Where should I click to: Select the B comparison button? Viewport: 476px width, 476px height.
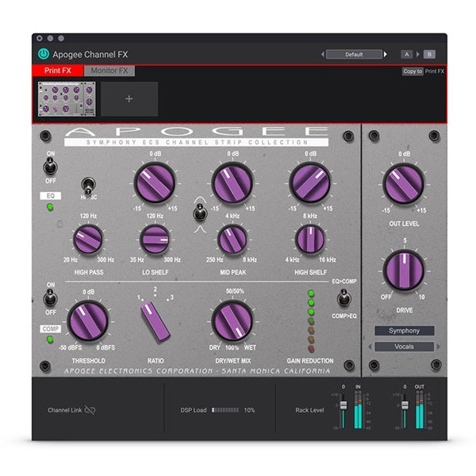429,54
